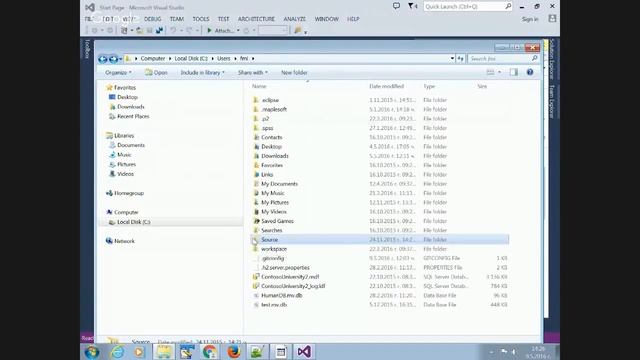
Task: Select Desktop under Favorites
Action: click(x=127, y=97)
